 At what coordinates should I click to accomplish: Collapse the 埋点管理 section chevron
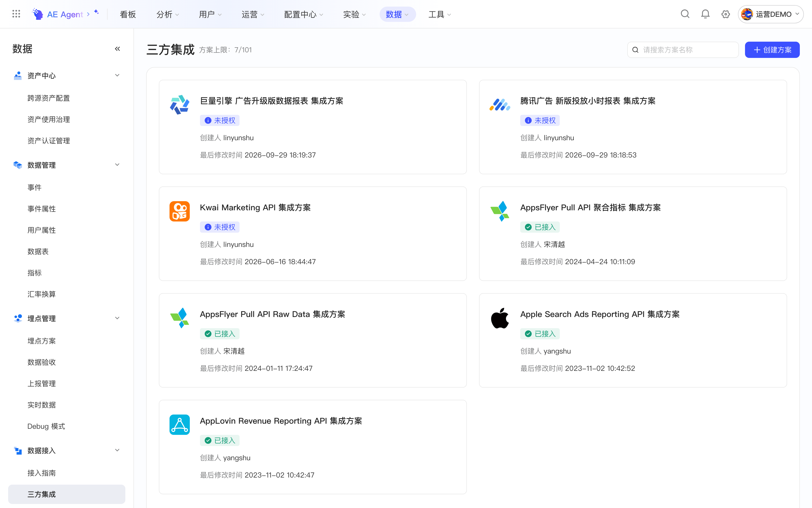tap(117, 318)
